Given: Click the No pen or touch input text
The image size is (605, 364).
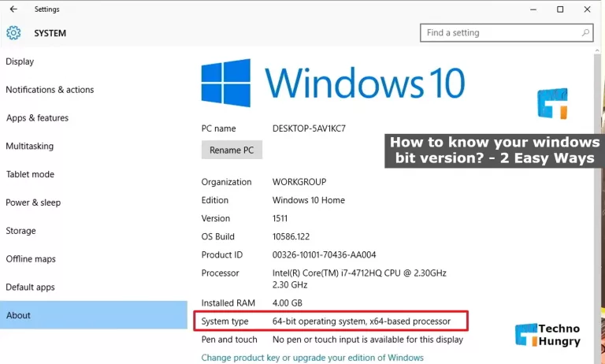Looking at the screenshot, I should pos(368,340).
